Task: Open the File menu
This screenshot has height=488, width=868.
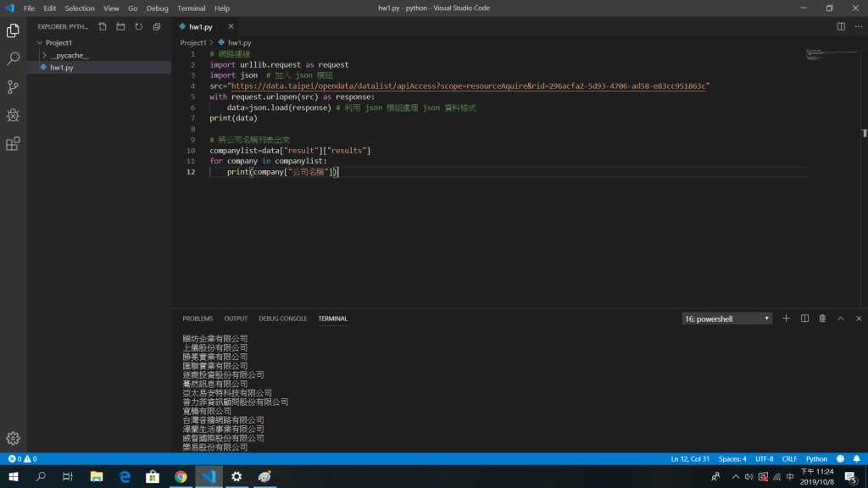Action: pos(29,8)
